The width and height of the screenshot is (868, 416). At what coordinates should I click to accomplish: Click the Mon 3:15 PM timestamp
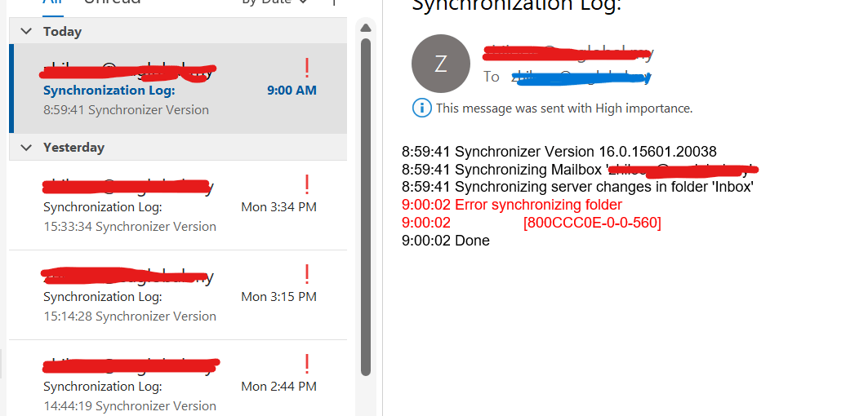pos(279,297)
